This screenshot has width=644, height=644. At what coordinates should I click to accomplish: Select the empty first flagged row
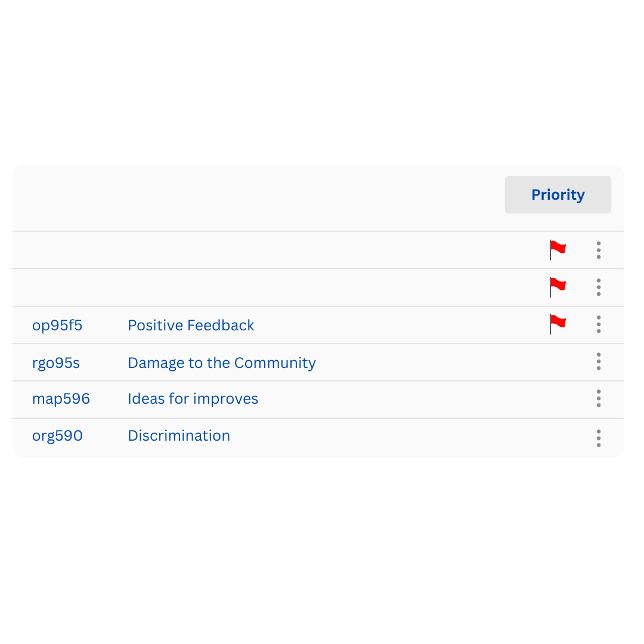(318, 250)
